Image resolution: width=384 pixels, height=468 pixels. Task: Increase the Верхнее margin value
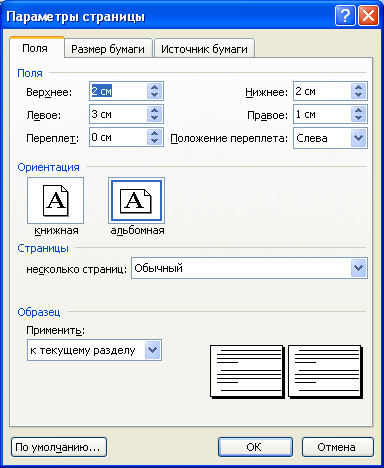(x=154, y=87)
